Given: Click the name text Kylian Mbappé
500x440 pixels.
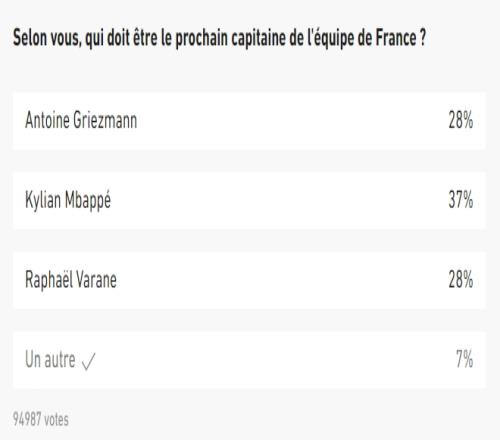Looking at the screenshot, I should pyautogui.click(x=68, y=201).
